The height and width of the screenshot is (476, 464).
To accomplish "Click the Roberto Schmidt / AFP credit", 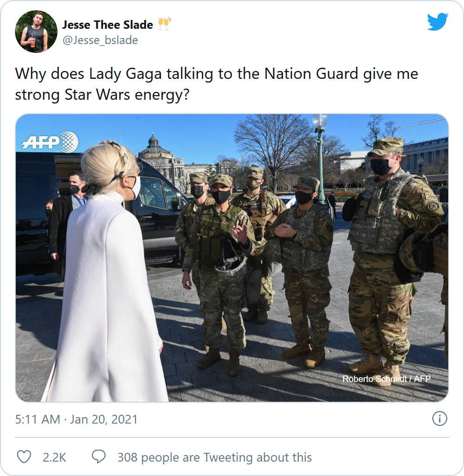I will point(386,379).
